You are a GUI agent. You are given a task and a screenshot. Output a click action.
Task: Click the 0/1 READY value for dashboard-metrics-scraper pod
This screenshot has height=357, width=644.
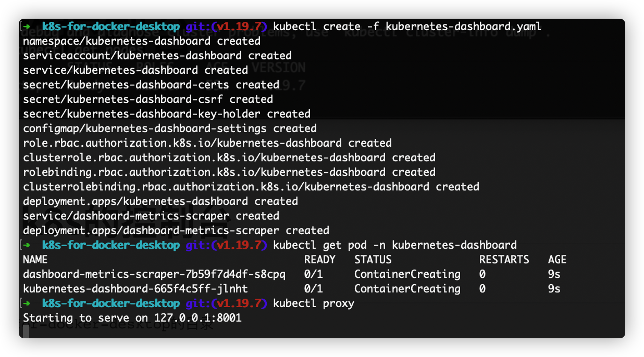click(x=313, y=274)
